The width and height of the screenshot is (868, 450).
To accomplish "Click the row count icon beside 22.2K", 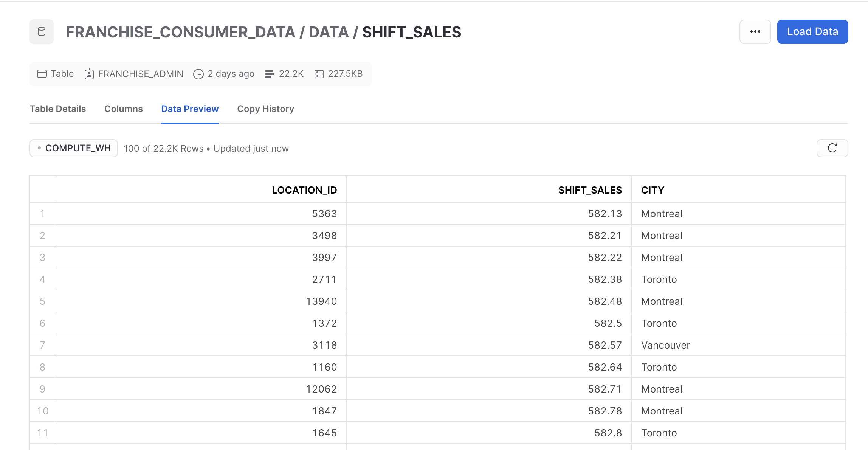I will pyautogui.click(x=270, y=74).
